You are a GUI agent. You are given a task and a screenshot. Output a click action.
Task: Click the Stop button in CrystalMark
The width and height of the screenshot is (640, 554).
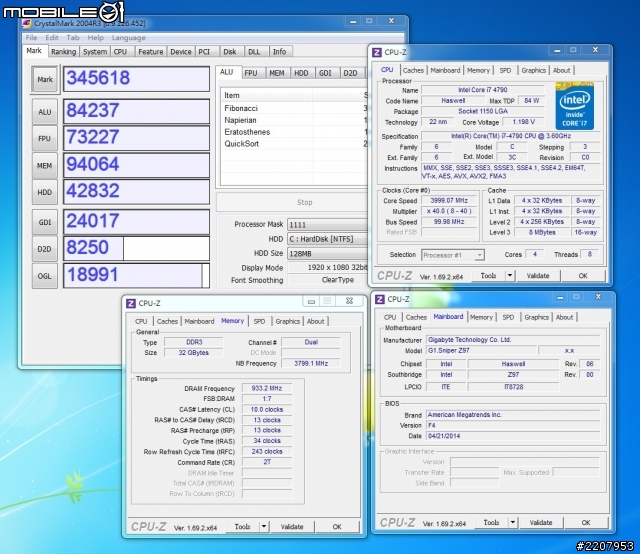tap(304, 202)
